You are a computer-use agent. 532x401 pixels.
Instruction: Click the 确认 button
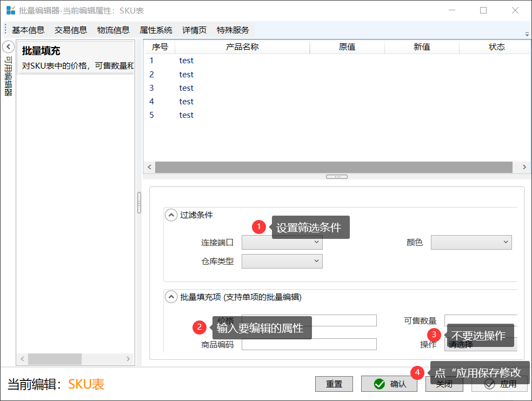coord(389,384)
